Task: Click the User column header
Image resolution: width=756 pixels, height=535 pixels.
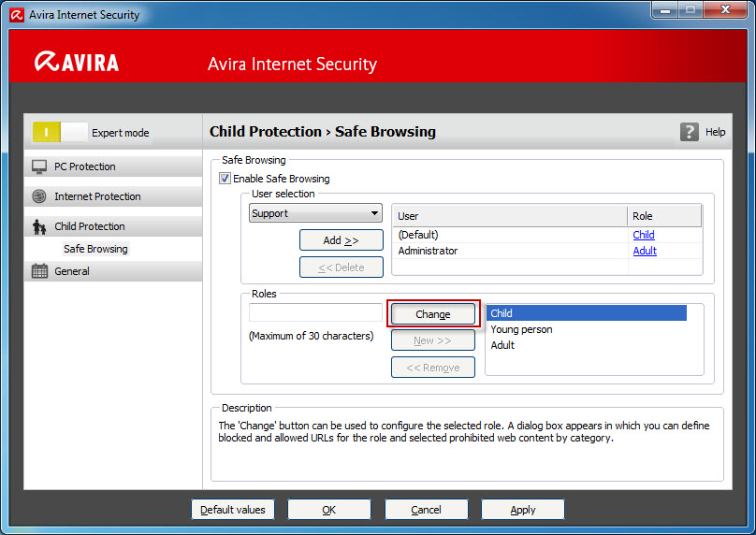Action: coord(510,216)
